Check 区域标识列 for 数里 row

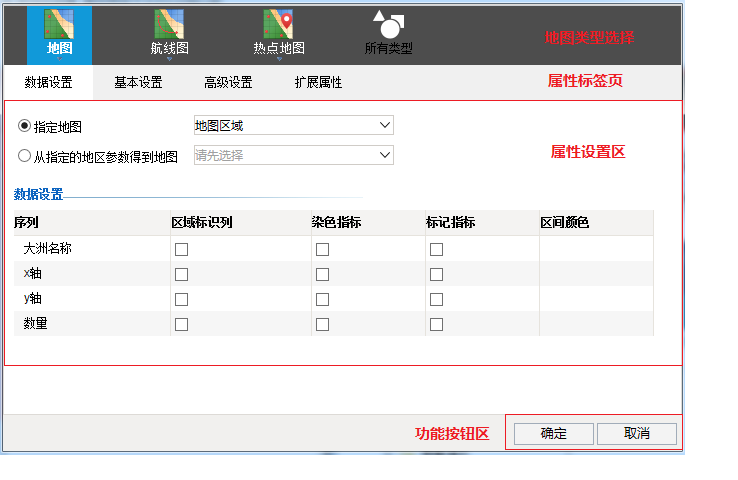pos(181,324)
